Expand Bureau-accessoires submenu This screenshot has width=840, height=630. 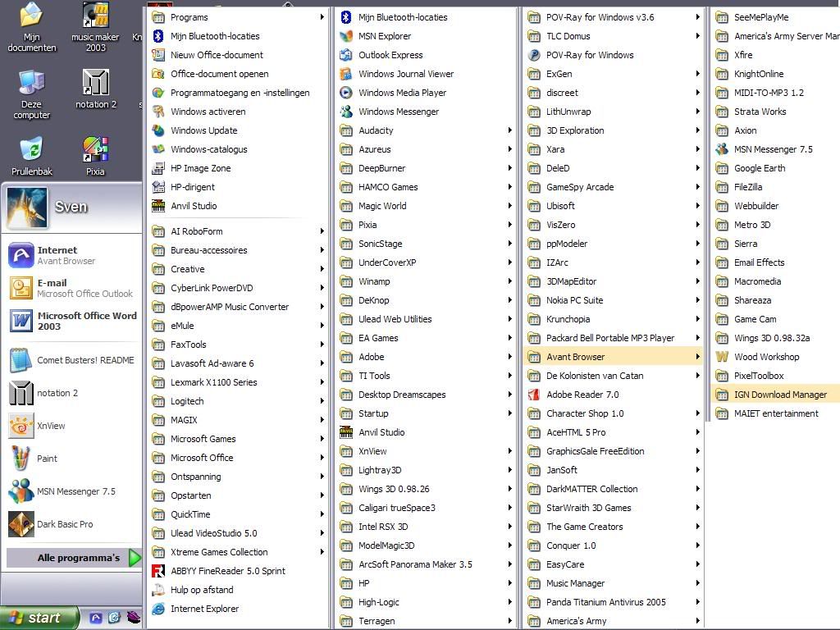click(239, 250)
